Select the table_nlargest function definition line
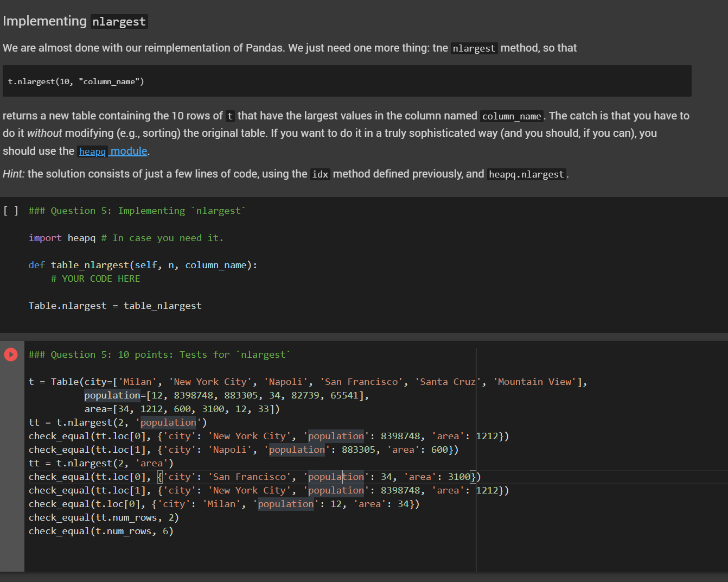 pos(143,265)
